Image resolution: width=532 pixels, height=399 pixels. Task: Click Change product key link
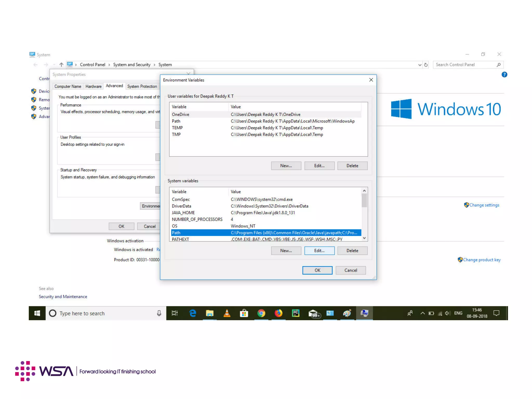tap(481, 260)
